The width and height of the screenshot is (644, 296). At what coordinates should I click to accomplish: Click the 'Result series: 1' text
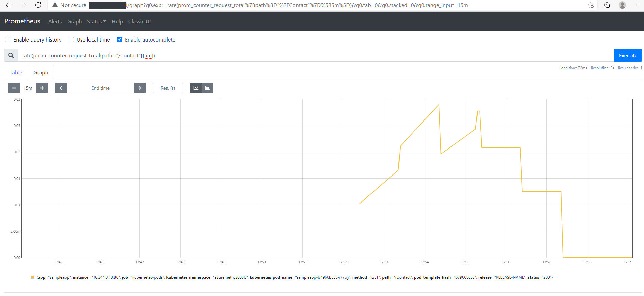coord(630,68)
